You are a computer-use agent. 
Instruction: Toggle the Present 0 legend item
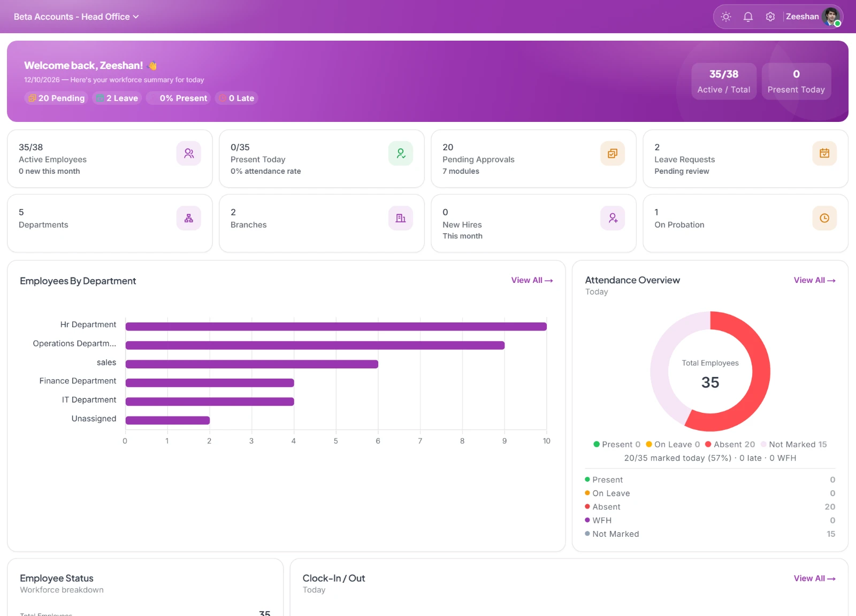(617, 444)
